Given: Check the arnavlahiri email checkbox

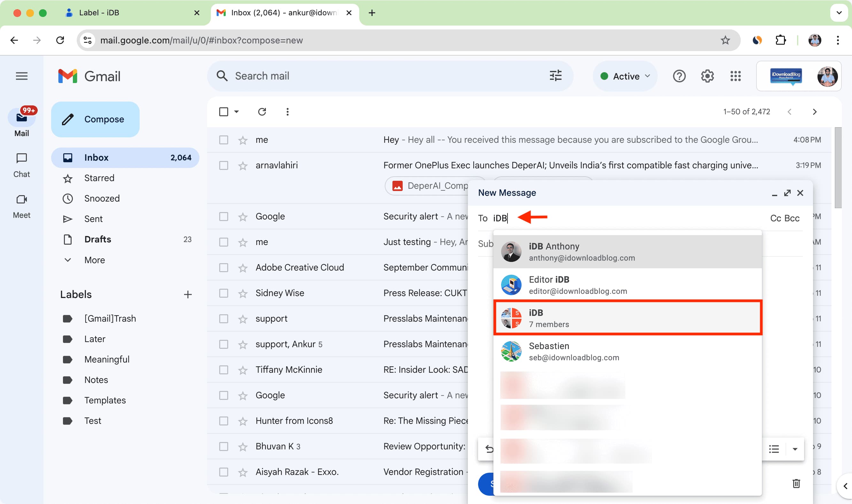Looking at the screenshot, I should coord(223,166).
